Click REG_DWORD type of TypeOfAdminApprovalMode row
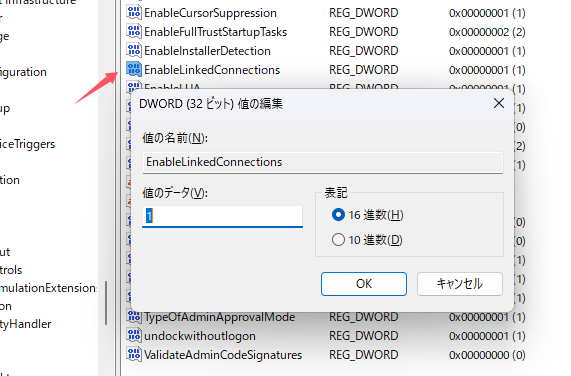Image resolution: width=571 pixels, height=376 pixels. tap(363, 317)
